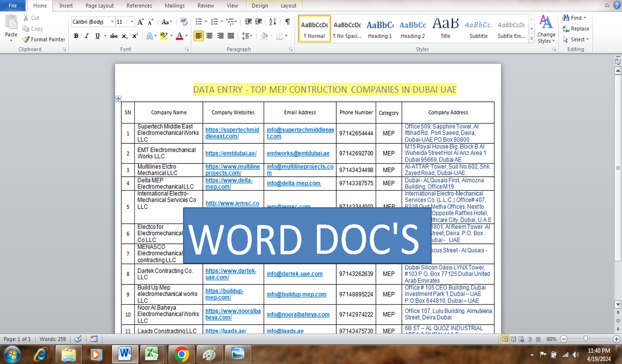Click Cut in Clipboard group
Screen dimensions: 622x364
(31, 18)
